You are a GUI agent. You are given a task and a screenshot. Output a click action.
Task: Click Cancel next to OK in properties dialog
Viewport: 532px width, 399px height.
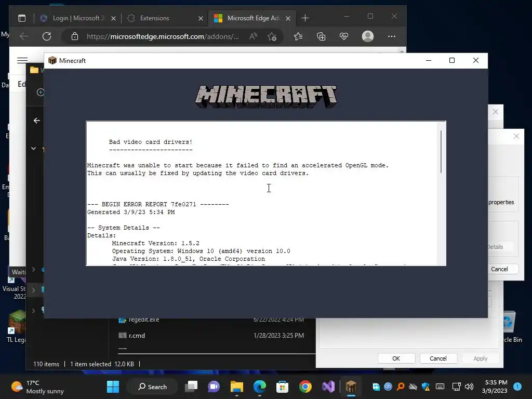(438, 358)
